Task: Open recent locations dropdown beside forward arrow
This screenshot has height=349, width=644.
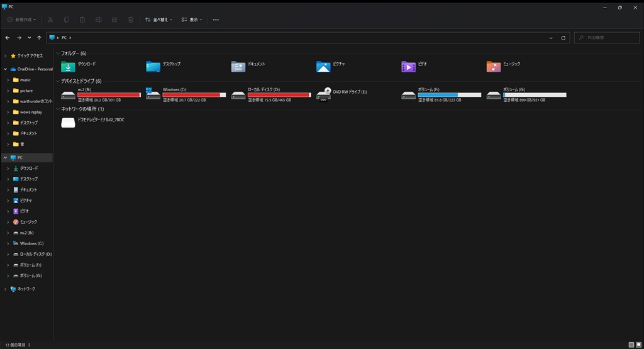Action: 29,37
